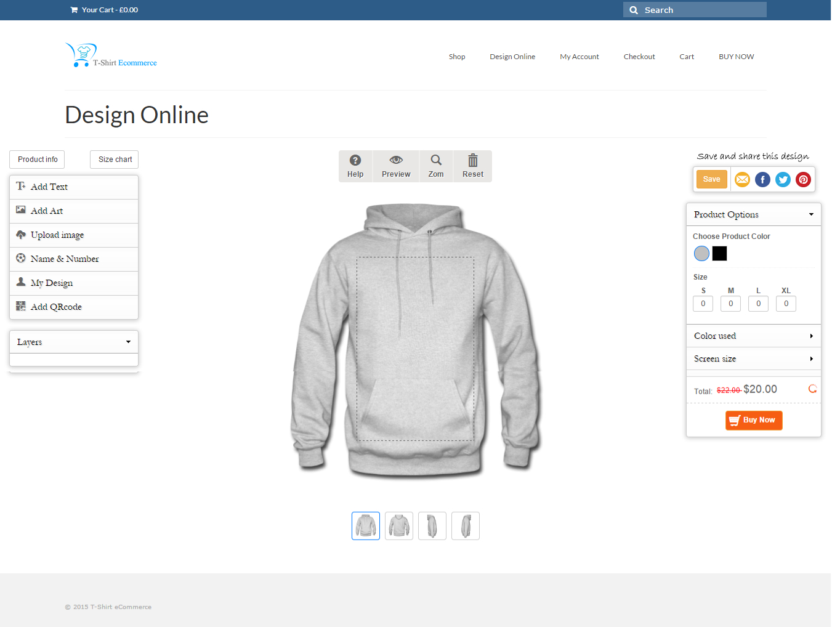This screenshot has width=840, height=627.
Task: Choose Add Art tool
Action: [74, 211]
